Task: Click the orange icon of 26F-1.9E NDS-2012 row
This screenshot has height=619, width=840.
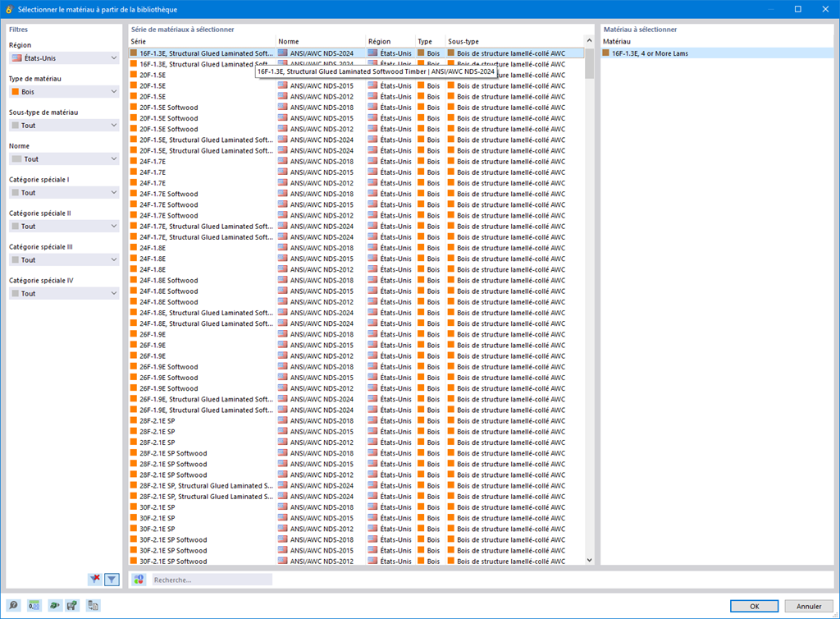Action: tap(134, 355)
